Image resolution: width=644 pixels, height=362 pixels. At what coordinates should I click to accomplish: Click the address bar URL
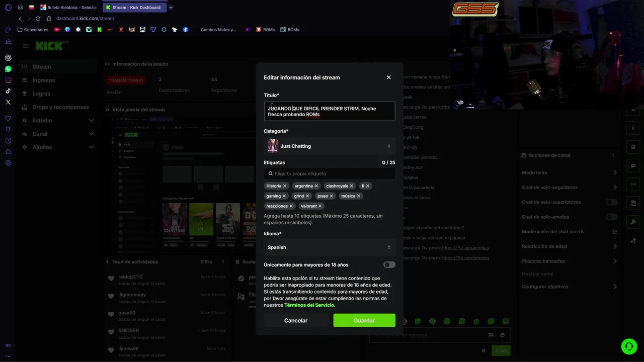85,19
